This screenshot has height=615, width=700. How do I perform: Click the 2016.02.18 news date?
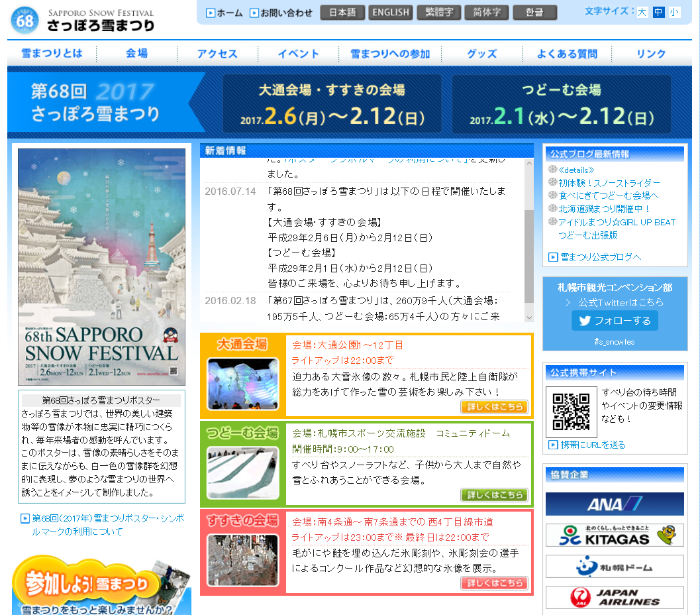click(230, 301)
